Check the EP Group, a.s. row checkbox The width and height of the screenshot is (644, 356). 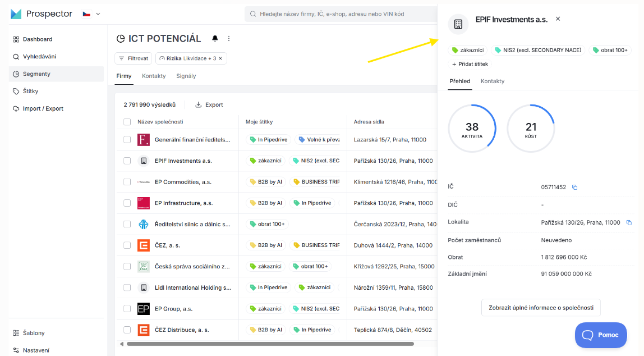(x=127, y=309)
